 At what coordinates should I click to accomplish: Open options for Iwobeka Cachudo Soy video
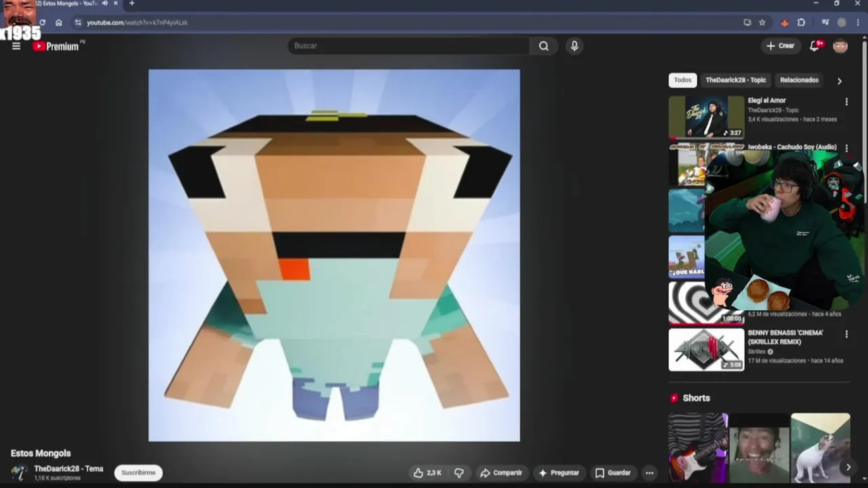click(x=846, y=148)
